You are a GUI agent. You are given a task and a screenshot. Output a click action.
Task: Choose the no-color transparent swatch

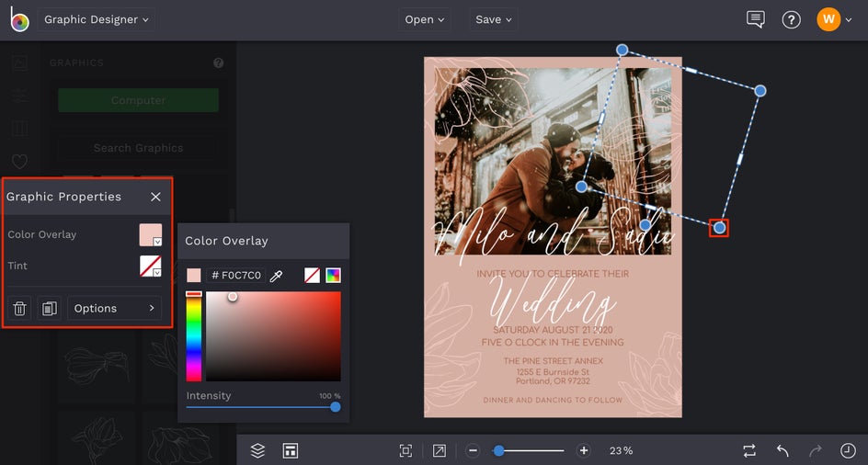(x=313, y=275)
